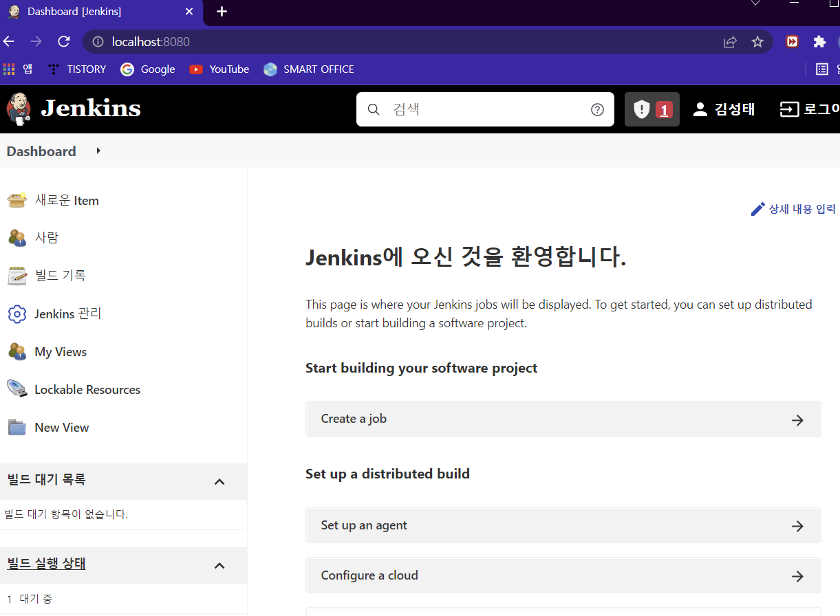
Task: Click the 빌드 대기 목록 heading text
Action: (x=47, y=479)
